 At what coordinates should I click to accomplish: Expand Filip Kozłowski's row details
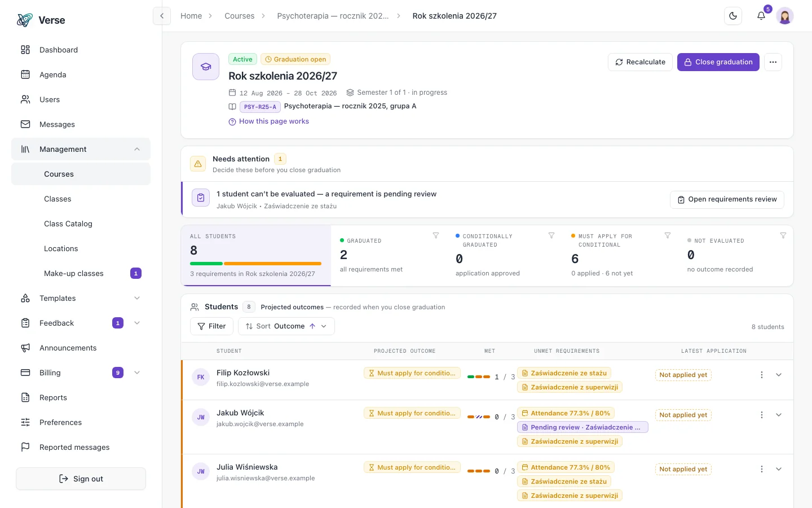[779, 375]
